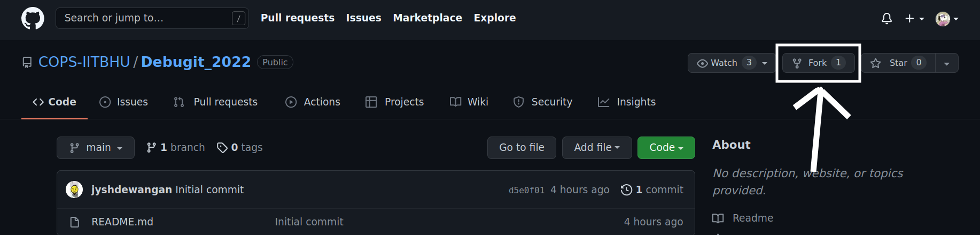Open the user avatar menu
This screenshot has height=235, width=980.
pos(947,19)
